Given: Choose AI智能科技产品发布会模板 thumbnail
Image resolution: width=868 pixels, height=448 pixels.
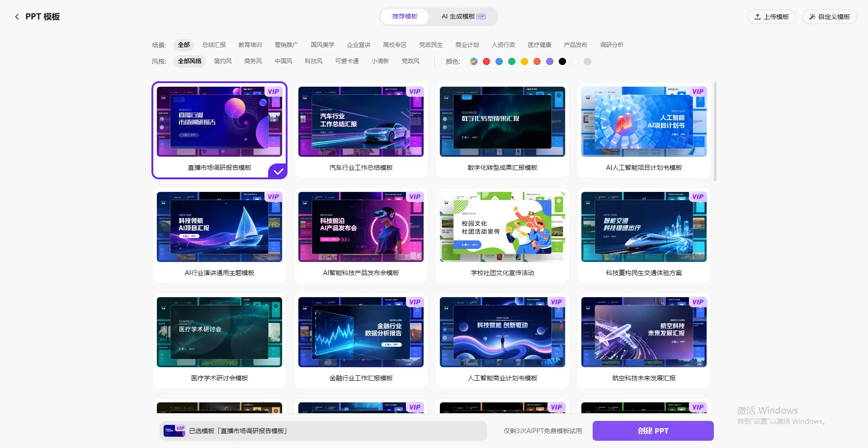Looking at the screenshot, I should click(361, 227).
